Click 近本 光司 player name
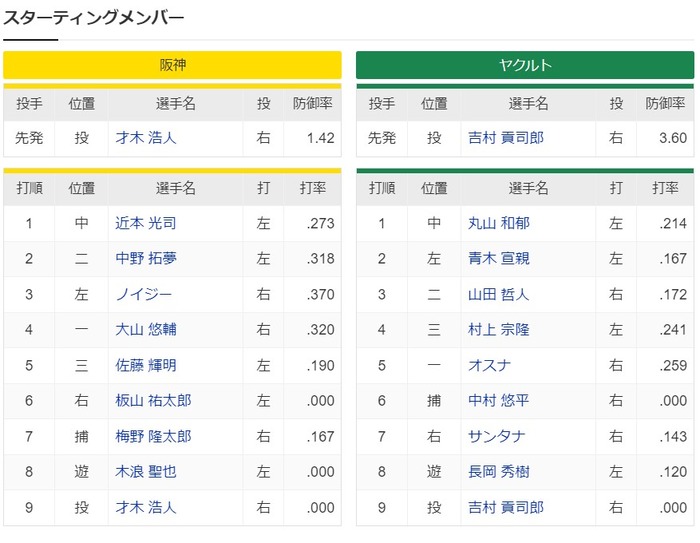700x543 pixels. pyautogui.click(x=146, y=223)
